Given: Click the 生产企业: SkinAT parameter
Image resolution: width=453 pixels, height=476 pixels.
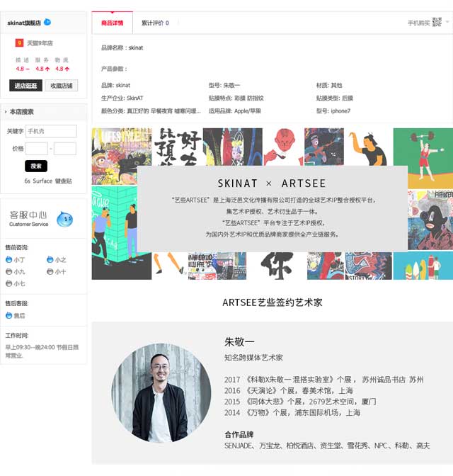Looking at the screenshot, I should click(x=122, y=98).
